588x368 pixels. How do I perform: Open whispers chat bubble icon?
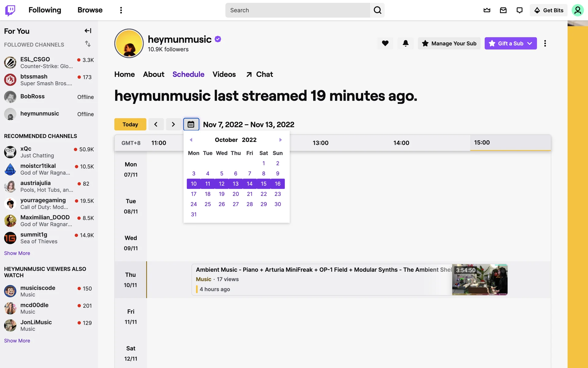tap(519, 10)
